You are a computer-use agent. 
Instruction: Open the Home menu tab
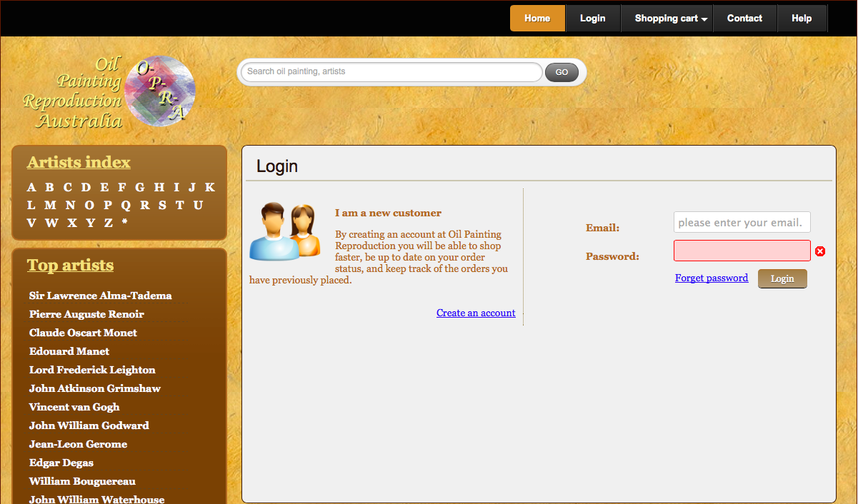coord(537,19)
